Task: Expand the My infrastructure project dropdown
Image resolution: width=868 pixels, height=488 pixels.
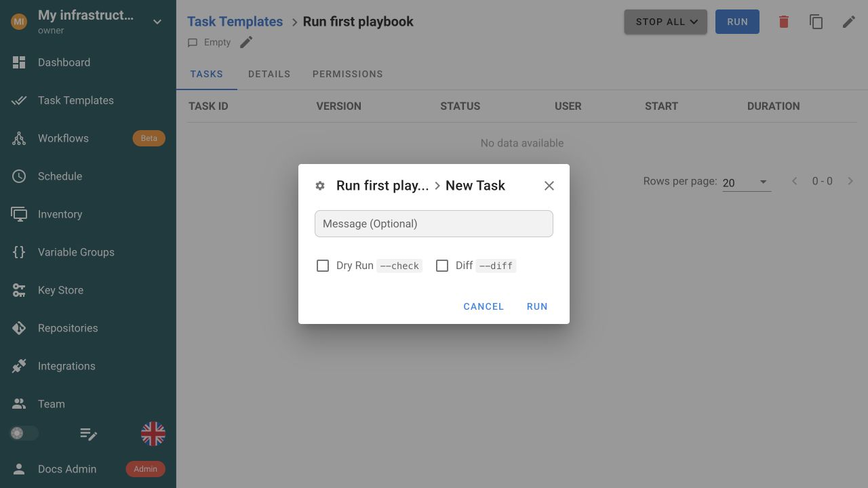Action: click(157, 22)
